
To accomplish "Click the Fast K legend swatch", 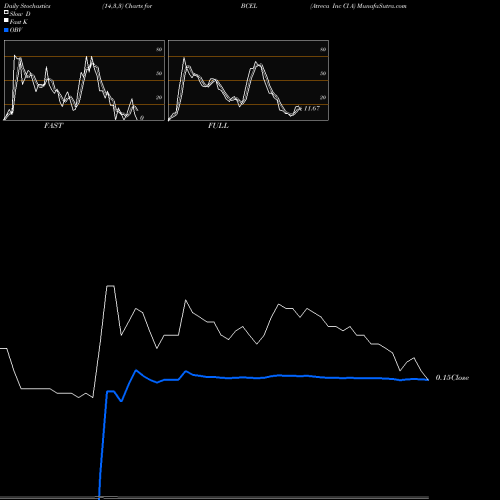I will point(6,20).
